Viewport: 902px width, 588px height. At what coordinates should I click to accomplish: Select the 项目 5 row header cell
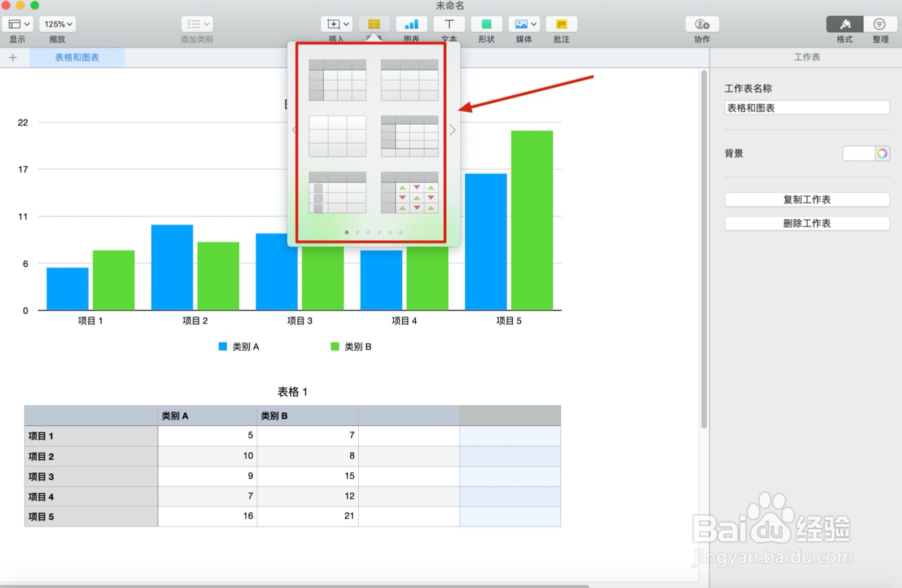tap(91, 516)
